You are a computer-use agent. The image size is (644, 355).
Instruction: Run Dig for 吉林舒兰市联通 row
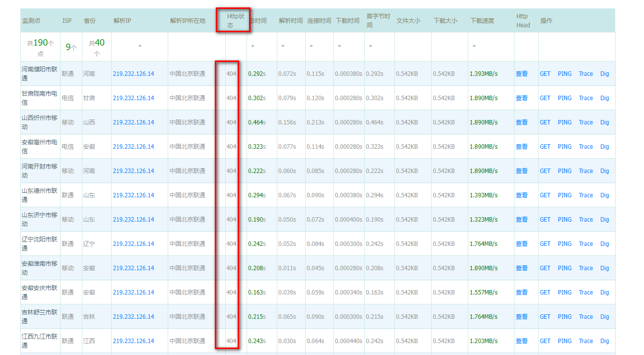605,317
